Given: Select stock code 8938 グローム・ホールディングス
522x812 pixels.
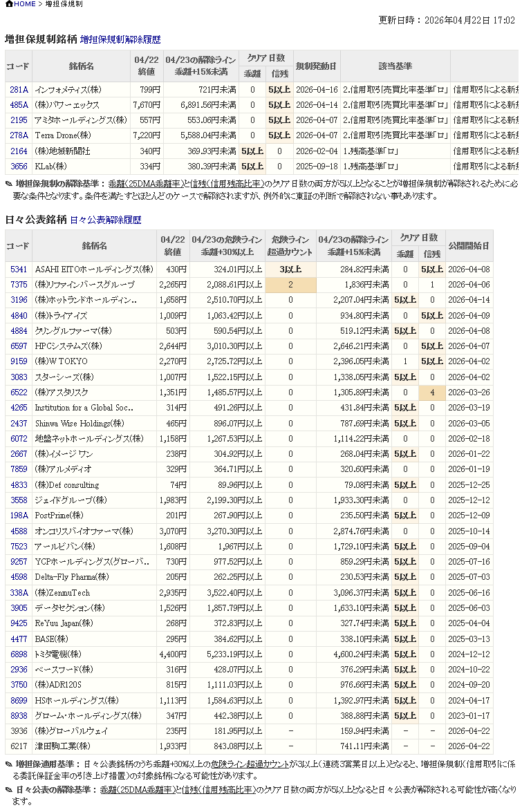Looking at the screenshot, I should [19, 716].
